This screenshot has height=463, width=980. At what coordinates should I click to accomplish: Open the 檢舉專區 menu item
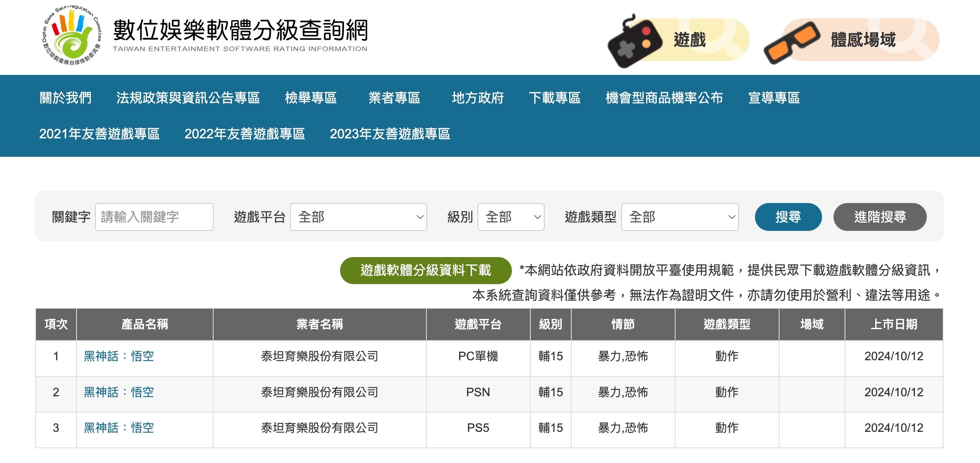tap(311, 98)
